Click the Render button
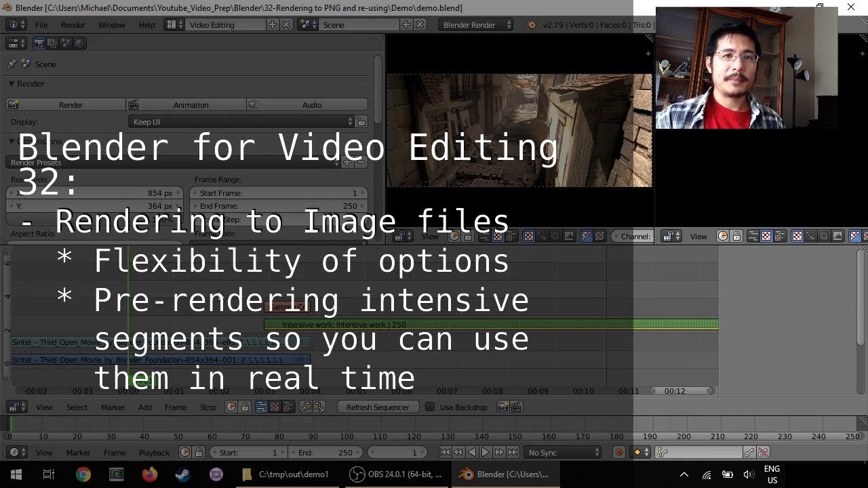Screen dimensions: 868x488 66,104
